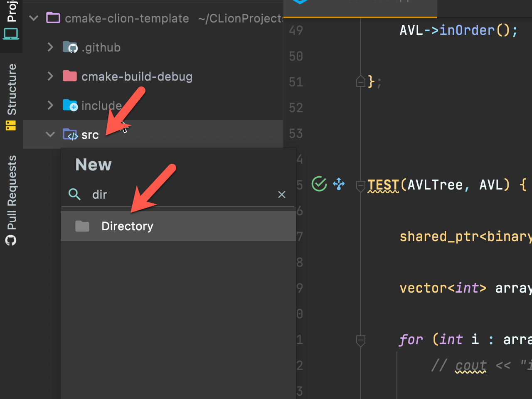The width and height of the screenshot is (532, 399).
Task: Select the cmake-build-debug label
Action: click(137, 76)
